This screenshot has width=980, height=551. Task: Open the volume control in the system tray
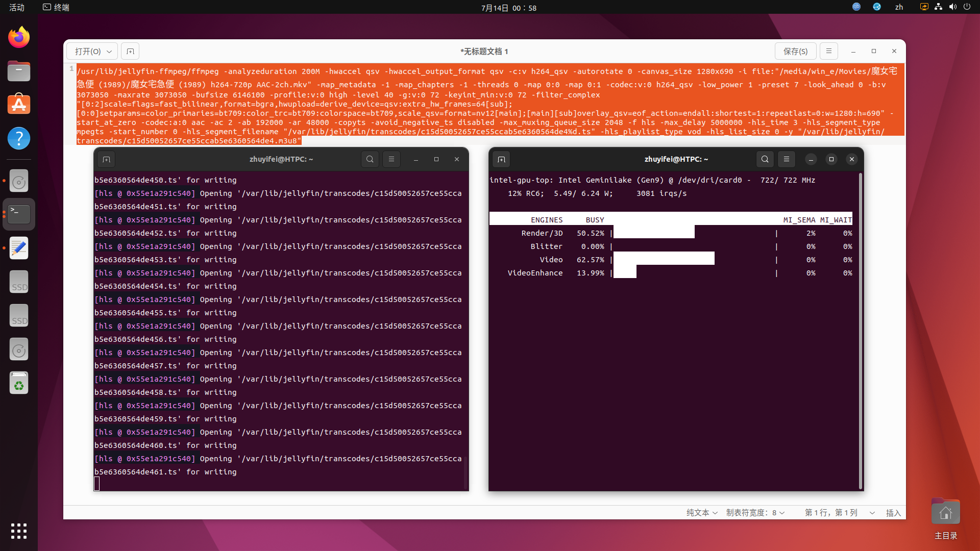[x=952, y=7]
